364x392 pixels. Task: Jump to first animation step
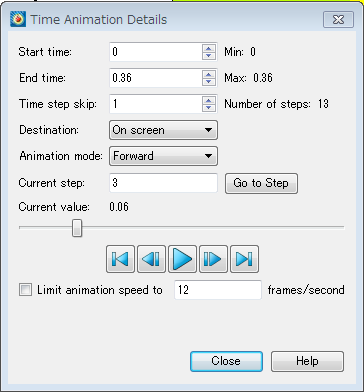point(120,259)
